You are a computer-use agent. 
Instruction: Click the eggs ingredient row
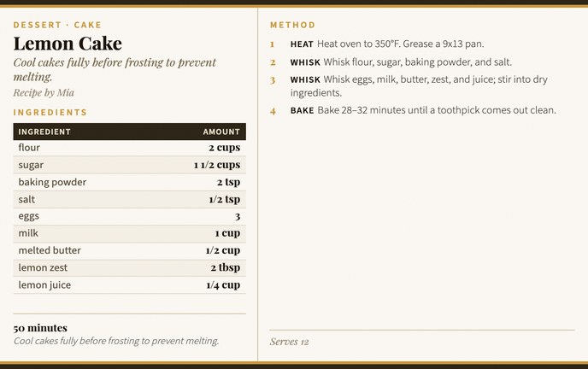[129, 216]
